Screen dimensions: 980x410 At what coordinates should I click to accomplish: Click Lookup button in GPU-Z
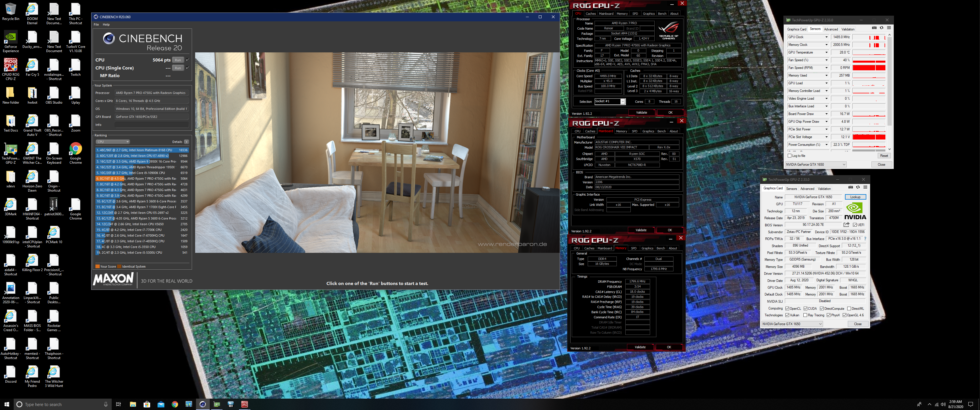(855, 197)
